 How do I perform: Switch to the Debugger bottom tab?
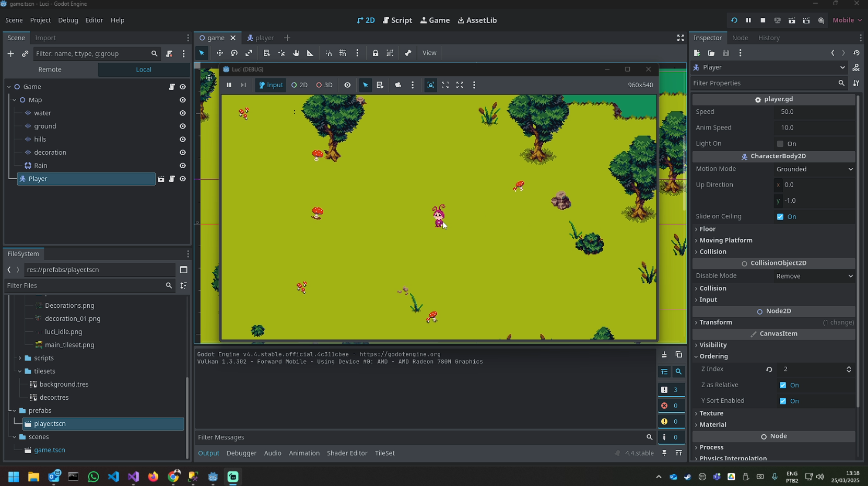point(241,453)
